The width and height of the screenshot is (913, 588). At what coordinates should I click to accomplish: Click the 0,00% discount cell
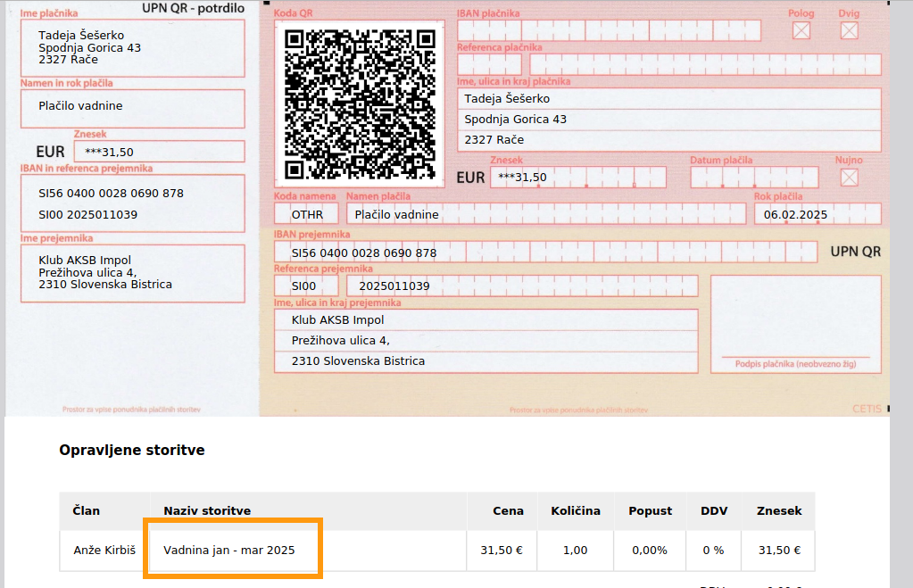pos(650,550)
